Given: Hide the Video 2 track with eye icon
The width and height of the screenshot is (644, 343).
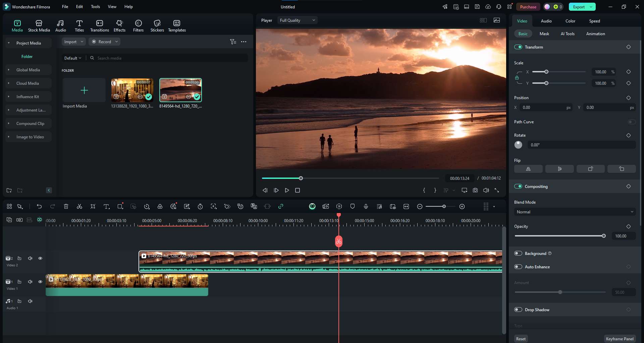Looking at the screenshot, I should point(40,258).
